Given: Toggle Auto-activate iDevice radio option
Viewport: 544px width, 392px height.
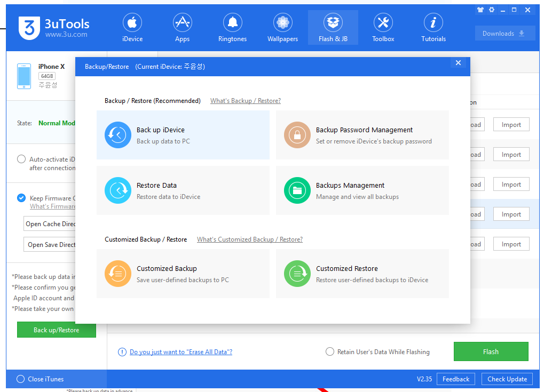Looking at the screenshot, I should click(x=21, y=159).
